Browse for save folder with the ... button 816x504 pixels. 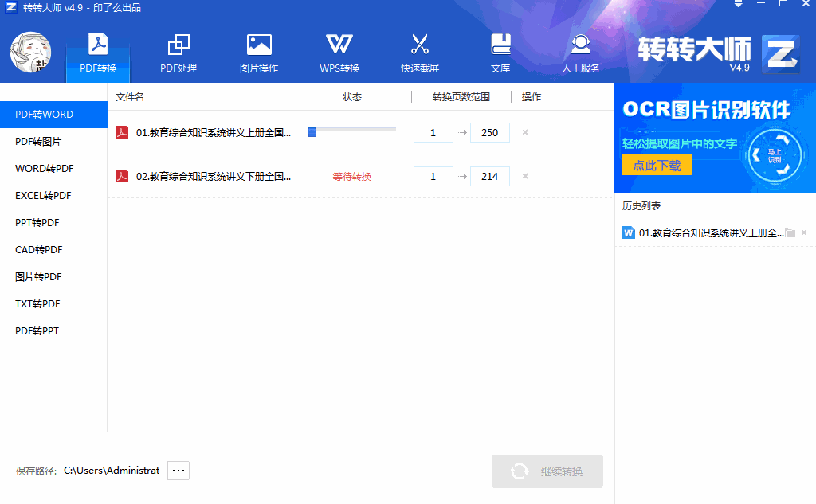click(178, 471)
